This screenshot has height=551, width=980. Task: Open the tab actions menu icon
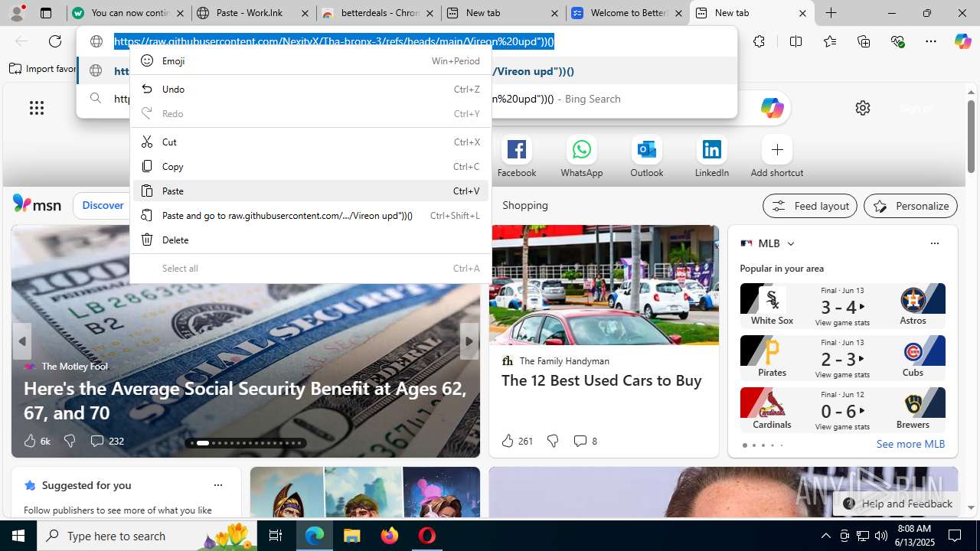46,13
